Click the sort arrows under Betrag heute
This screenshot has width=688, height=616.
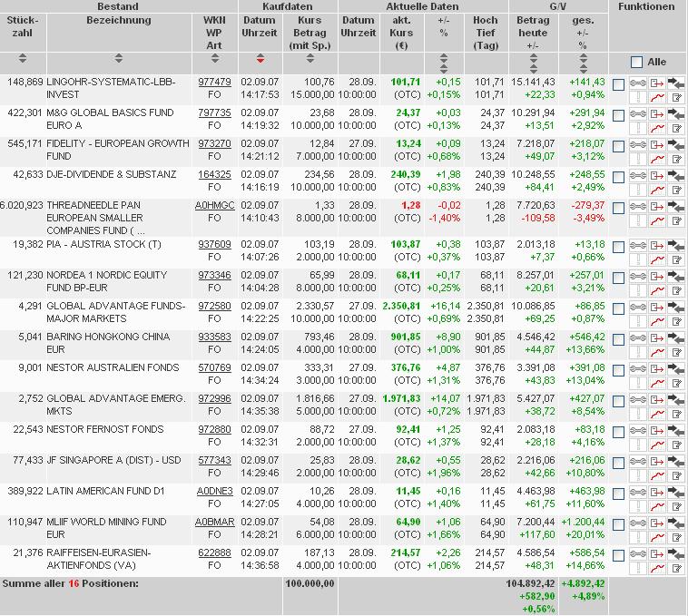click(x=533, y=64)
